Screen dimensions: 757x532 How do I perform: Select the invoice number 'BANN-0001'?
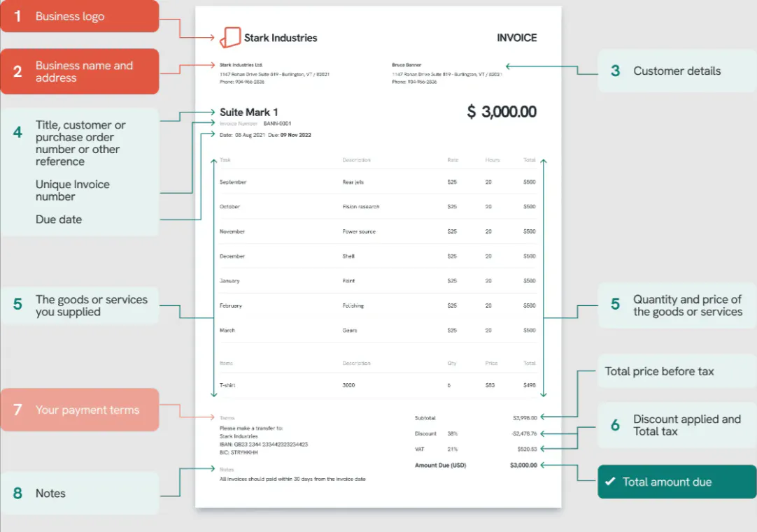pos(277,124)
